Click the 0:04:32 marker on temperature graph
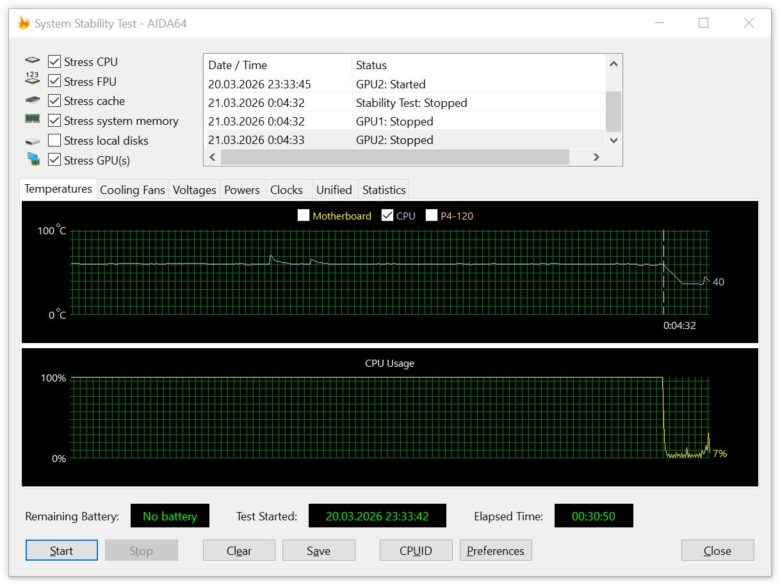This screenshot has width=780, height=585. (x=679, y=325)
